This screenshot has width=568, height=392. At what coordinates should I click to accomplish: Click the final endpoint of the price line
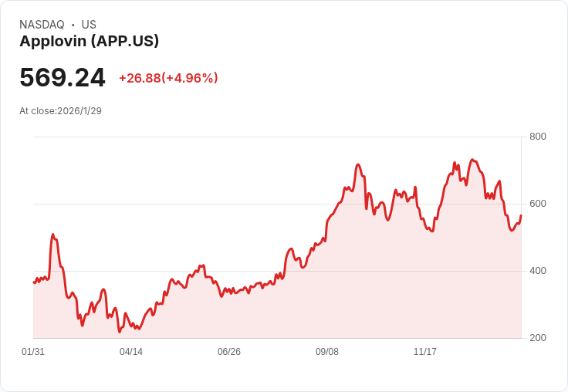(521, 215)
